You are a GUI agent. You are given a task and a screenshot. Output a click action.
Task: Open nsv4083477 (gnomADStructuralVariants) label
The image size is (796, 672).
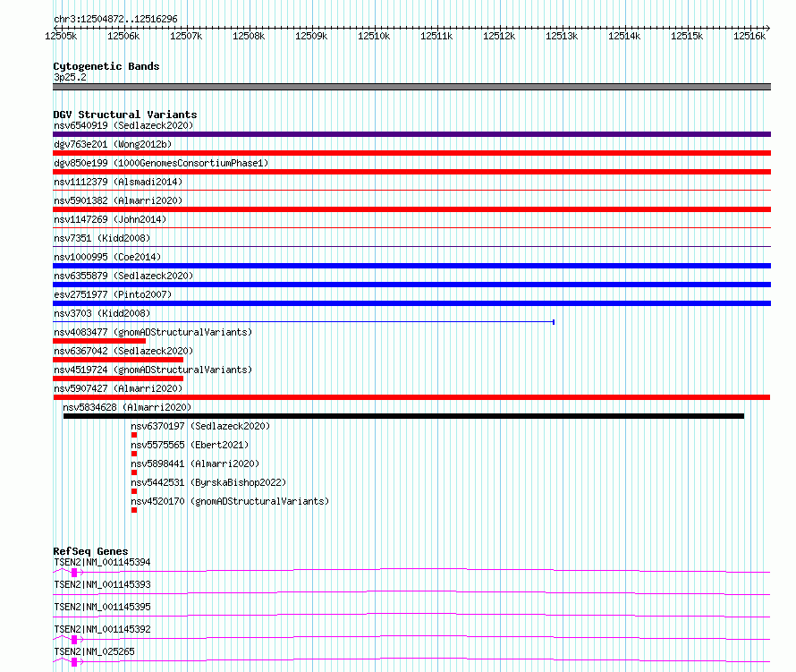point(153,332)
